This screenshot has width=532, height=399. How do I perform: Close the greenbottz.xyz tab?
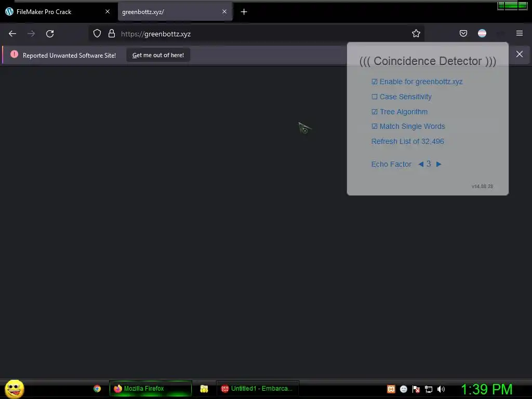(x=224, y=11)
